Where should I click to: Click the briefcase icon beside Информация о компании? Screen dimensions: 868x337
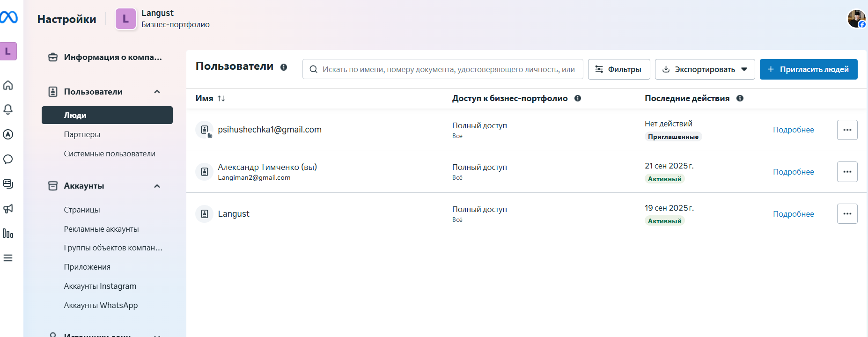click(53, 57)
